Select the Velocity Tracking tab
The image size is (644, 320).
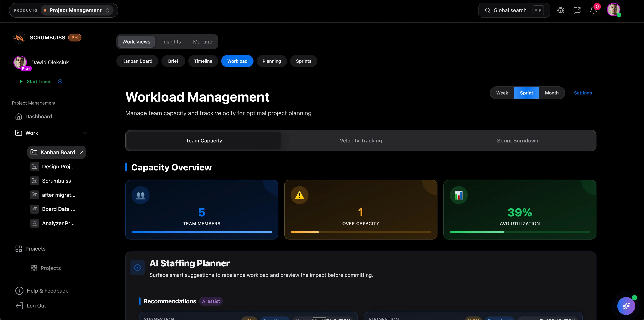[x=360, y=140]
